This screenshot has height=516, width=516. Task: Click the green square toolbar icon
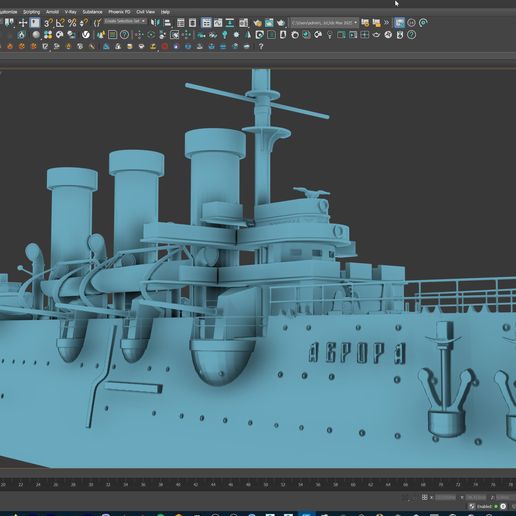112,35
